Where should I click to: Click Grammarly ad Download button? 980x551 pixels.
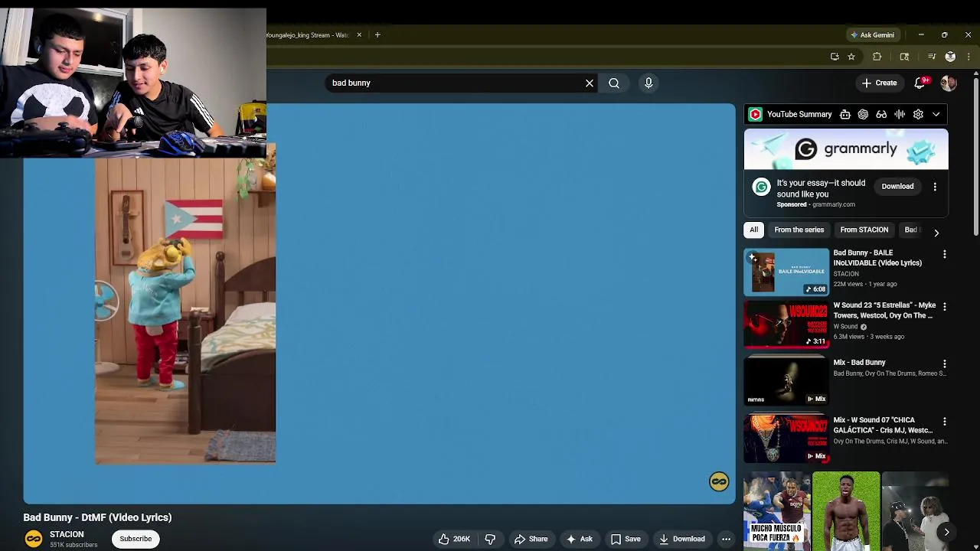coord(897,186)
